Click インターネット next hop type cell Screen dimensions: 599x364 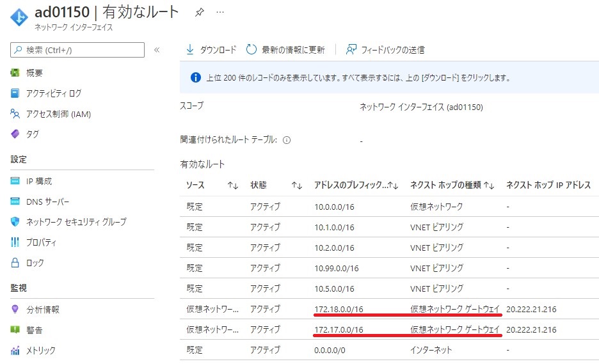431,351
